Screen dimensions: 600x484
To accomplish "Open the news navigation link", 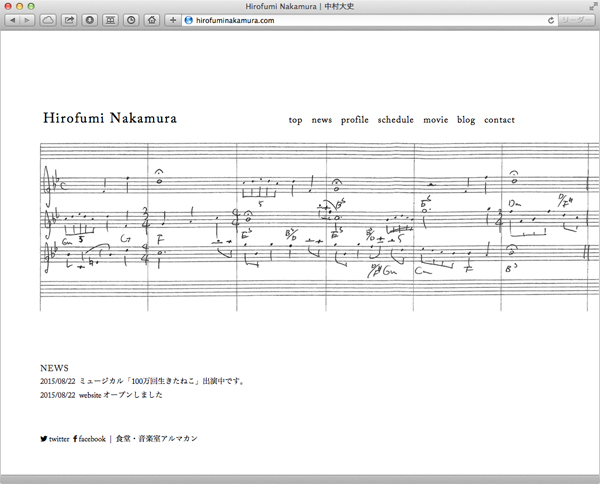I will click(x=321, y=120).
